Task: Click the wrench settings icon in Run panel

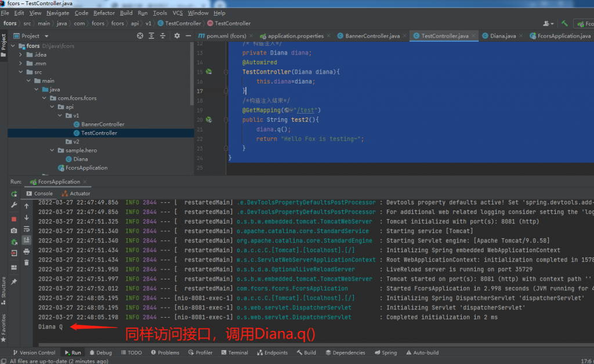Action: coord(14,205)
